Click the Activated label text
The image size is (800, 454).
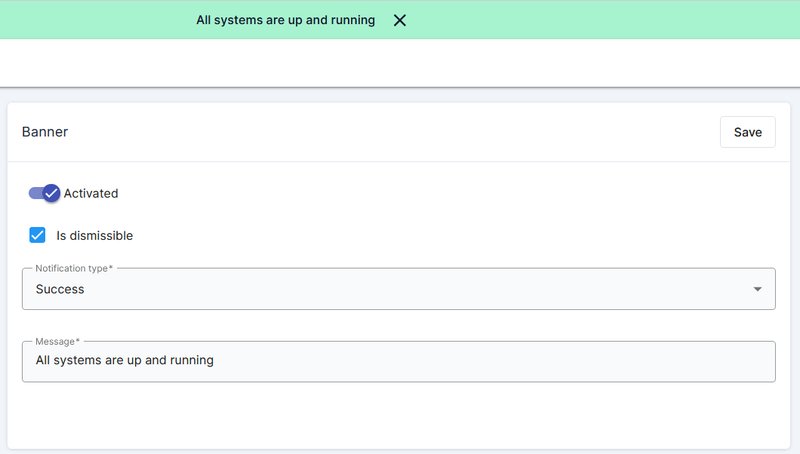tap(91, 193)
